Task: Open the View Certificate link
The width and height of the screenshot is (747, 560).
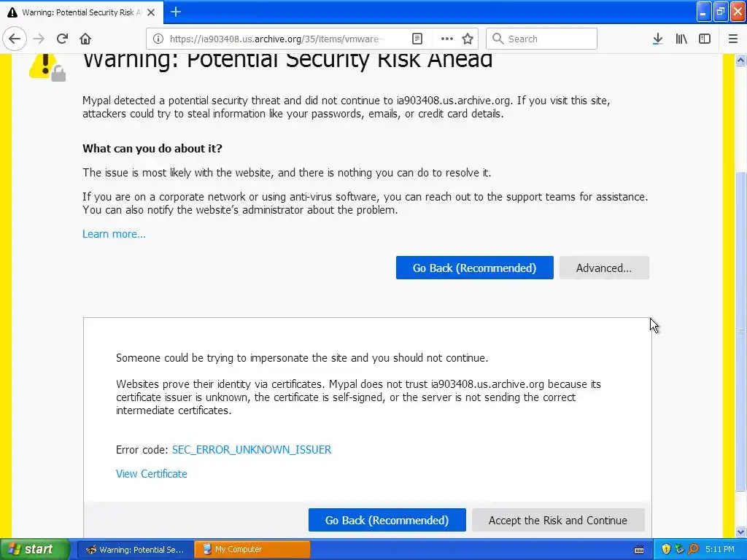Action: click(151, 474)
